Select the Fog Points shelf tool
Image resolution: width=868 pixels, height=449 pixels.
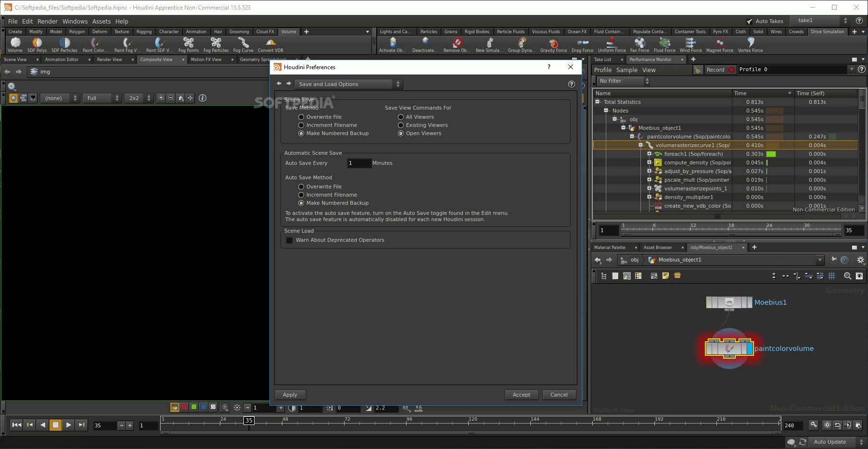coord(189,45)
